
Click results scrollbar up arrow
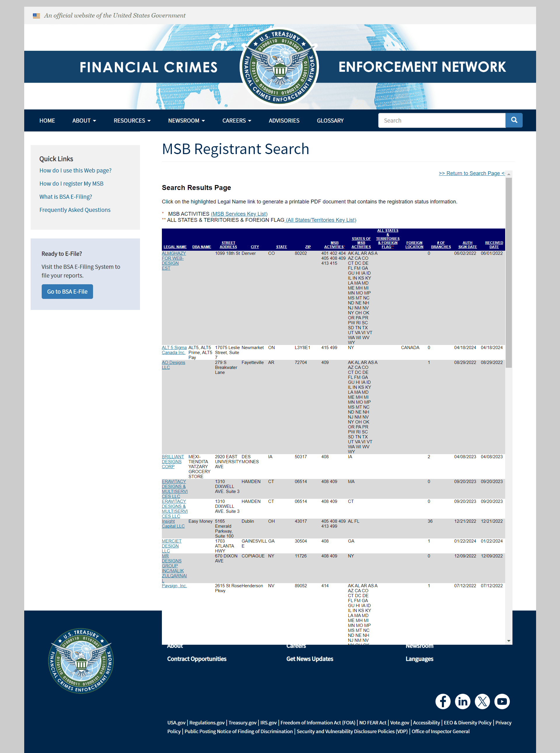508,174
